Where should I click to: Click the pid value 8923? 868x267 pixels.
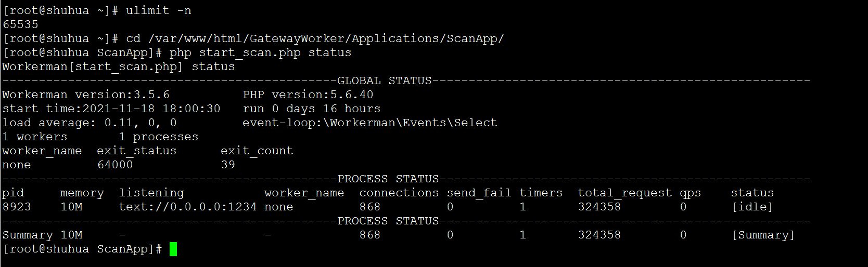click(17, 207)
